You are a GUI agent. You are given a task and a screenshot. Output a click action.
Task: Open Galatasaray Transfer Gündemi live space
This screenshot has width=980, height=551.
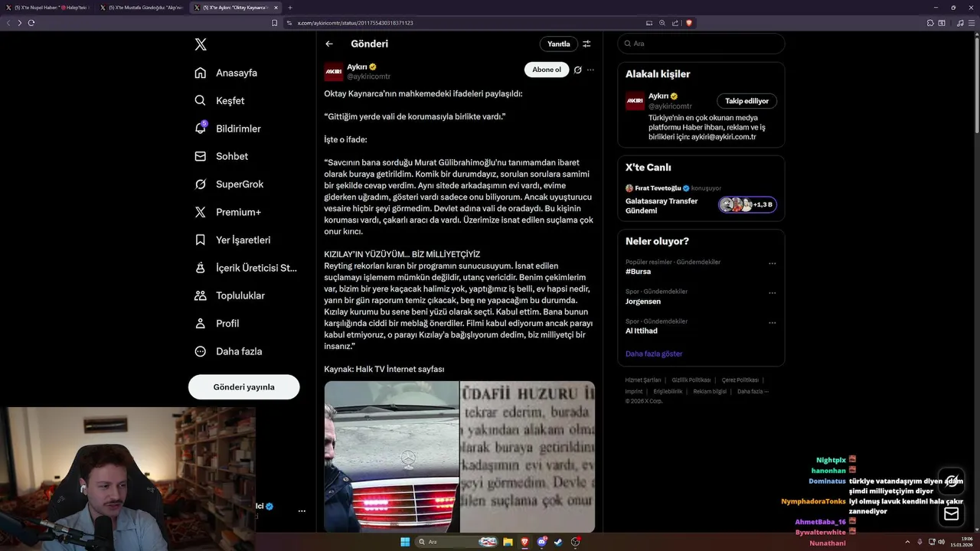coord(661,206)
